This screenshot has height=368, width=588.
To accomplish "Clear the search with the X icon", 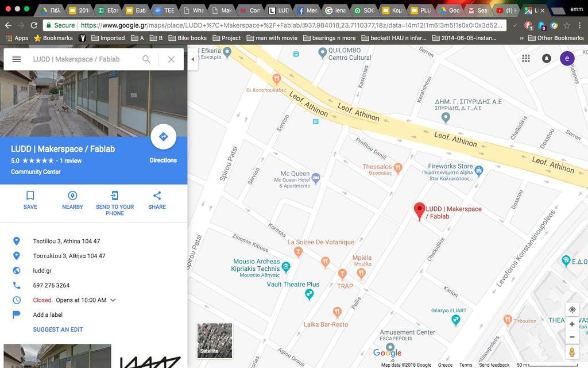I will coord(171,59).
